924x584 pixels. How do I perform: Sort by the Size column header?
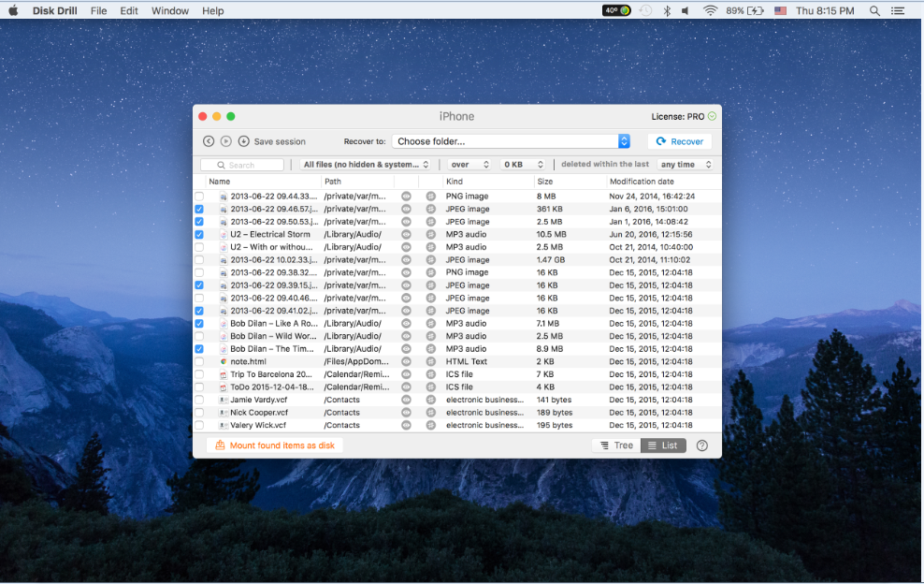[545, 182]
